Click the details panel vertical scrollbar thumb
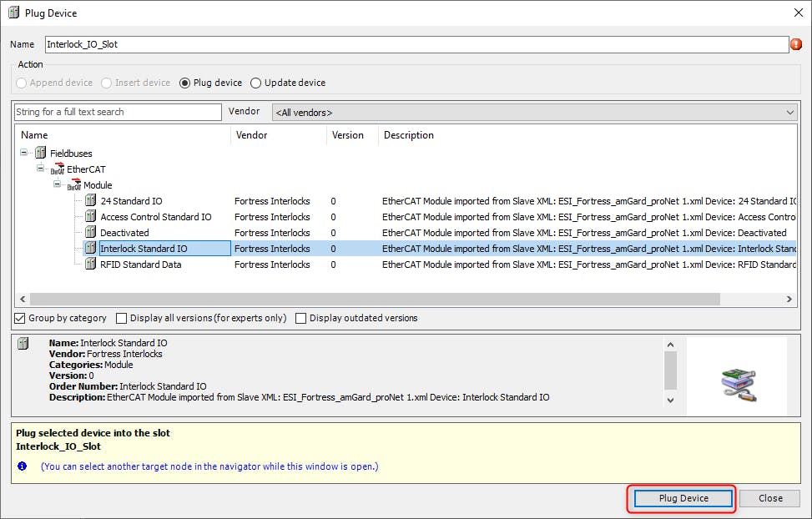This screenshot has width=812, height=519. 670,370
